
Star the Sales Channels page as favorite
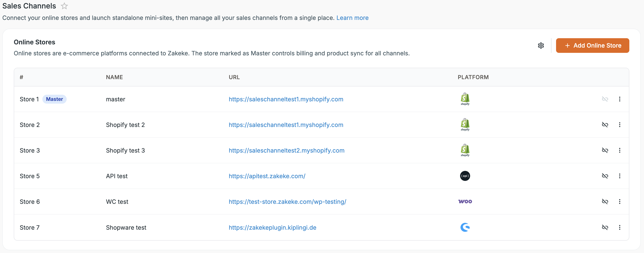pos(64,6)
